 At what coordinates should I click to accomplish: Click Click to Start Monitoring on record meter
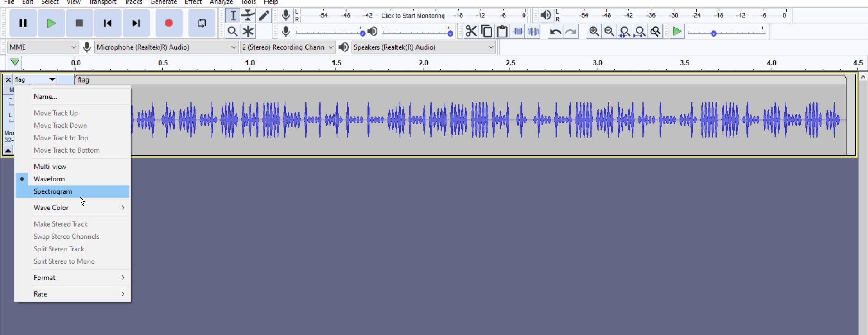413,15
